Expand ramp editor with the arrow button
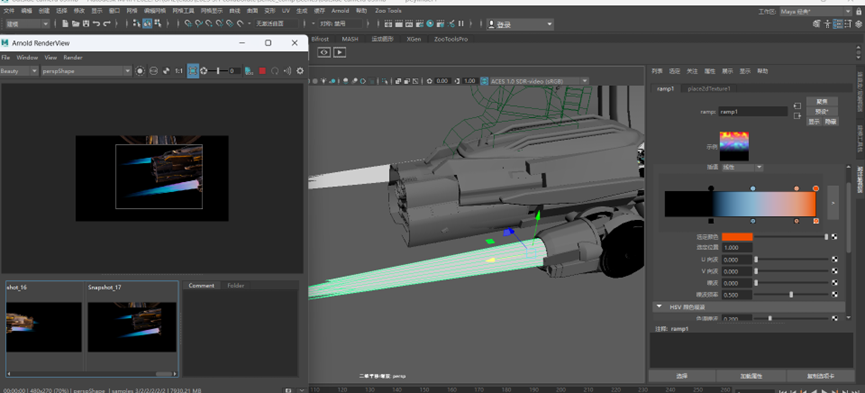 tap(833, 203)
